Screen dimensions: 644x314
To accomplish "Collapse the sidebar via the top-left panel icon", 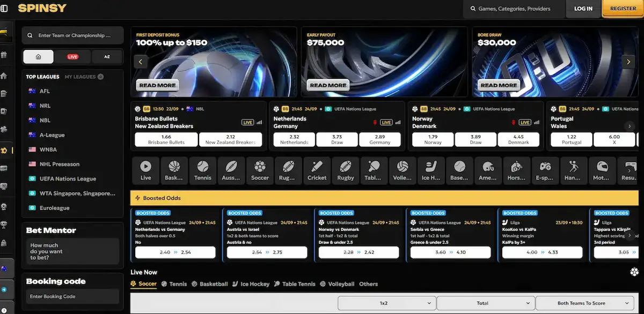I will (4, 9).
